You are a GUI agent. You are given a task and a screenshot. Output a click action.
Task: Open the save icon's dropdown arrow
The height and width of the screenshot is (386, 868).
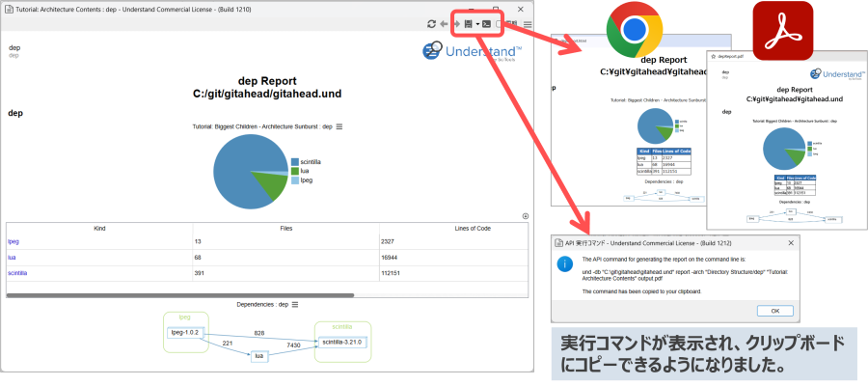pos(477,24)
